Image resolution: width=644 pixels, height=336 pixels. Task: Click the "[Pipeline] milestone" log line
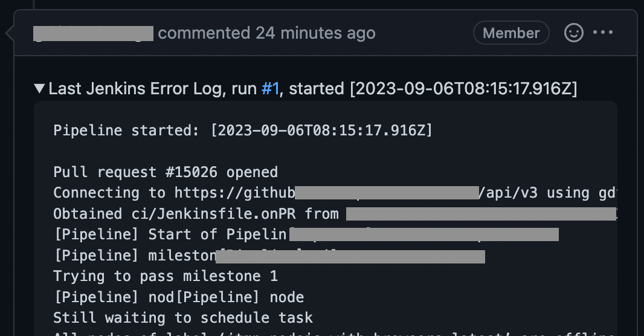(135, 256)
